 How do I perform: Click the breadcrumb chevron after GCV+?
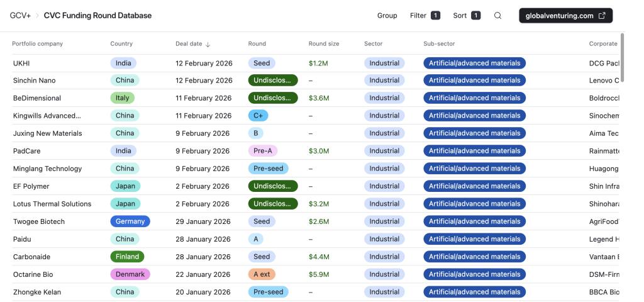[37, 16]
